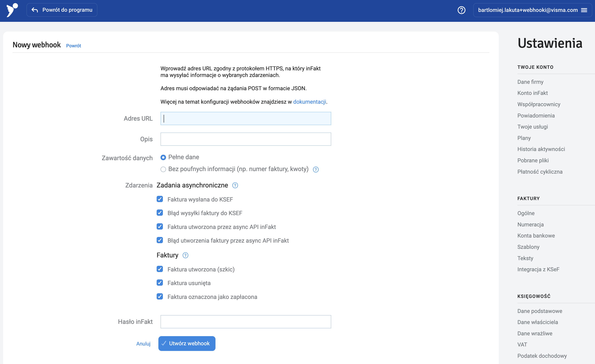Click the inFakt bird logo

(x=12, y=10)
